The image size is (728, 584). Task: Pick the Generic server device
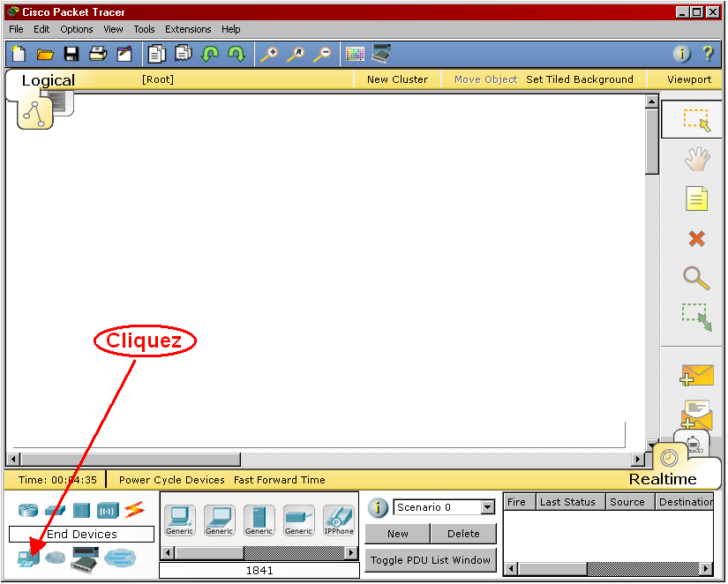tap(259, 520)
